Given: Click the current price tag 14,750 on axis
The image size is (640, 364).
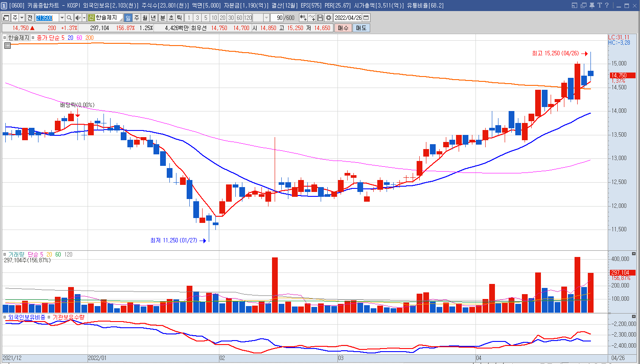Looking at the screenshot, I should point(623,76).
